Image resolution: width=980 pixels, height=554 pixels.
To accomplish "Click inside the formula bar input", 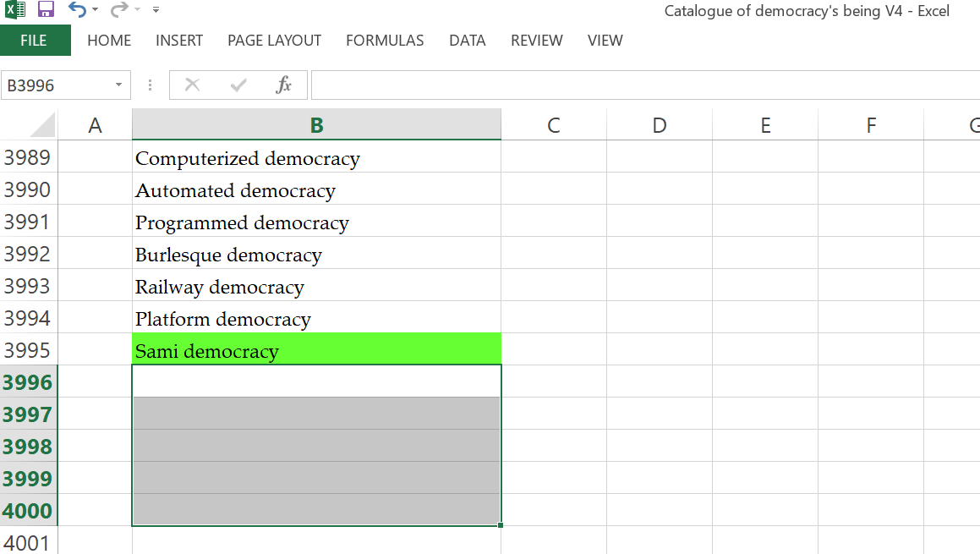I will click(x=645, y=85).
